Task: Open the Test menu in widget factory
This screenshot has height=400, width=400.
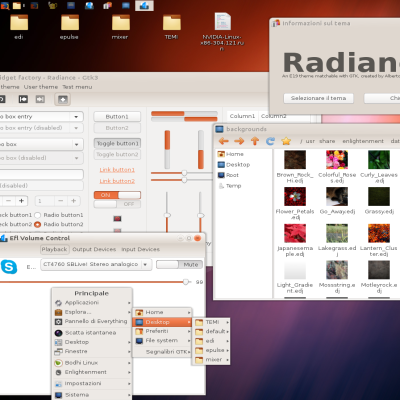Action: 77,87
